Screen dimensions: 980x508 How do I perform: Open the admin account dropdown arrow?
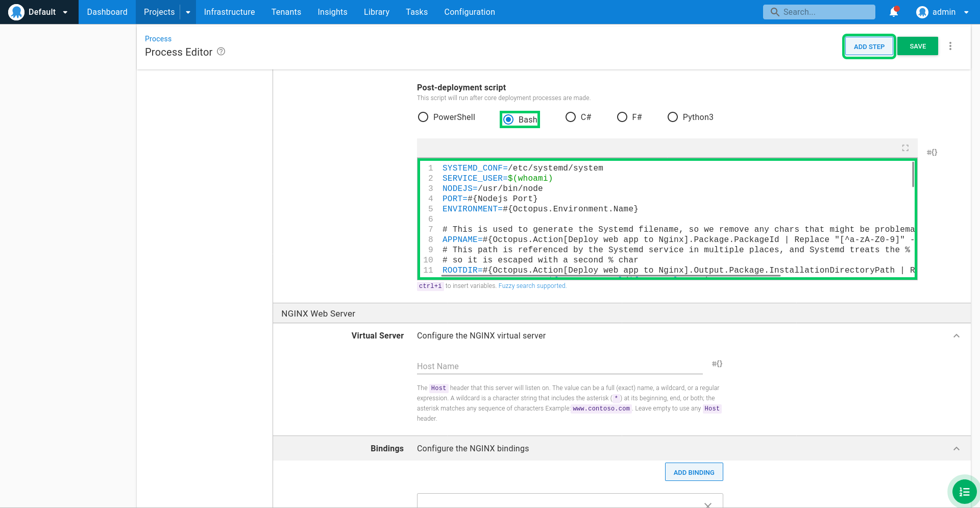966,12
